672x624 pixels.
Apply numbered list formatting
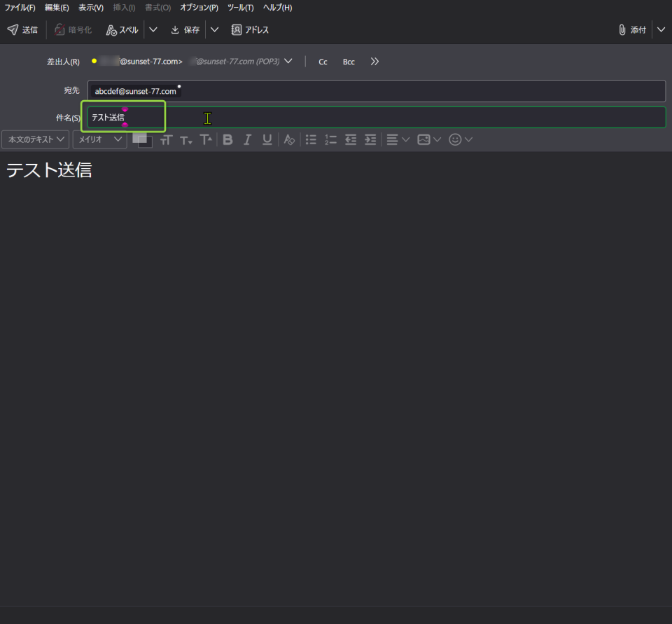click(331, 139)
